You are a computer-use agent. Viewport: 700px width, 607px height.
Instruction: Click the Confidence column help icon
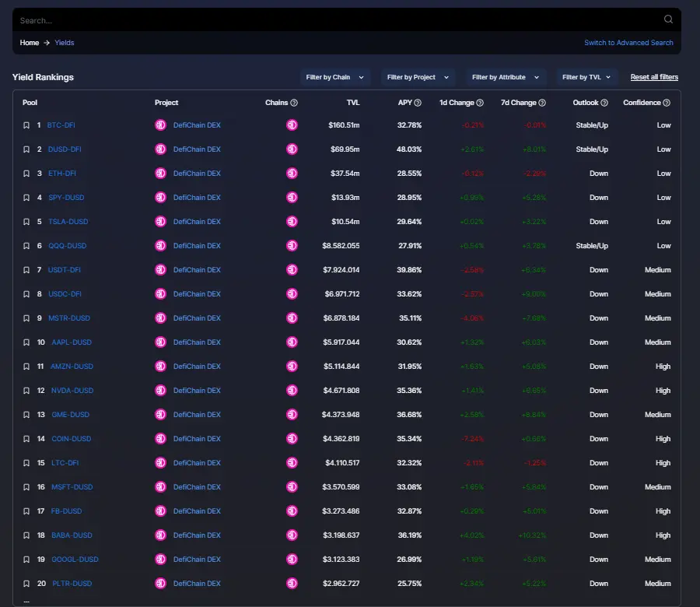click(x=667, y=103)
